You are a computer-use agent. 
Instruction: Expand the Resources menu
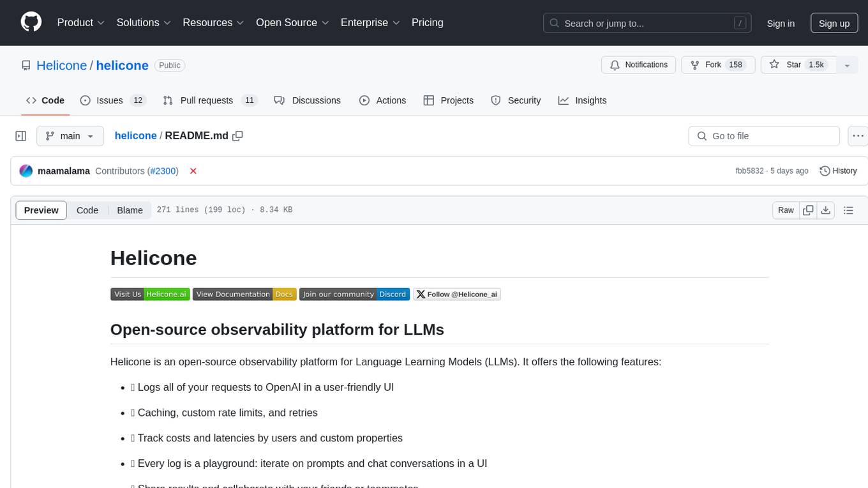213,22
